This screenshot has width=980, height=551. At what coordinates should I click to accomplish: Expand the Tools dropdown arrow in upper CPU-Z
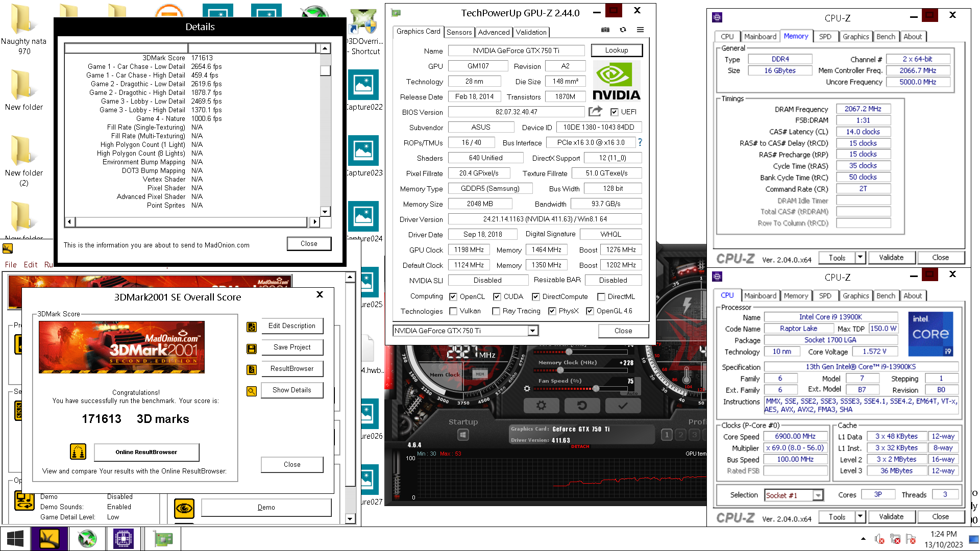click(x=860, y=257)
